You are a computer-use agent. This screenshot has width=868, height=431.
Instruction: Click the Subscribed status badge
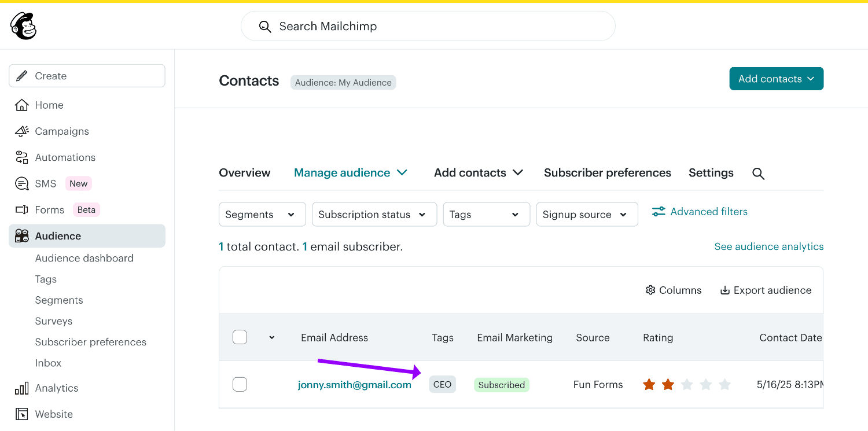click(502, 385)
